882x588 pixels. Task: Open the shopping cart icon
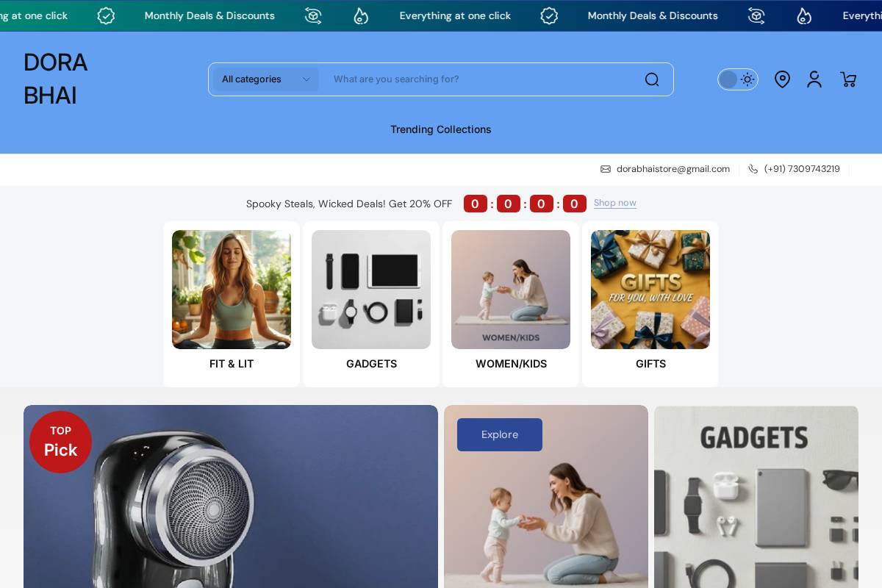coord(848,79)
